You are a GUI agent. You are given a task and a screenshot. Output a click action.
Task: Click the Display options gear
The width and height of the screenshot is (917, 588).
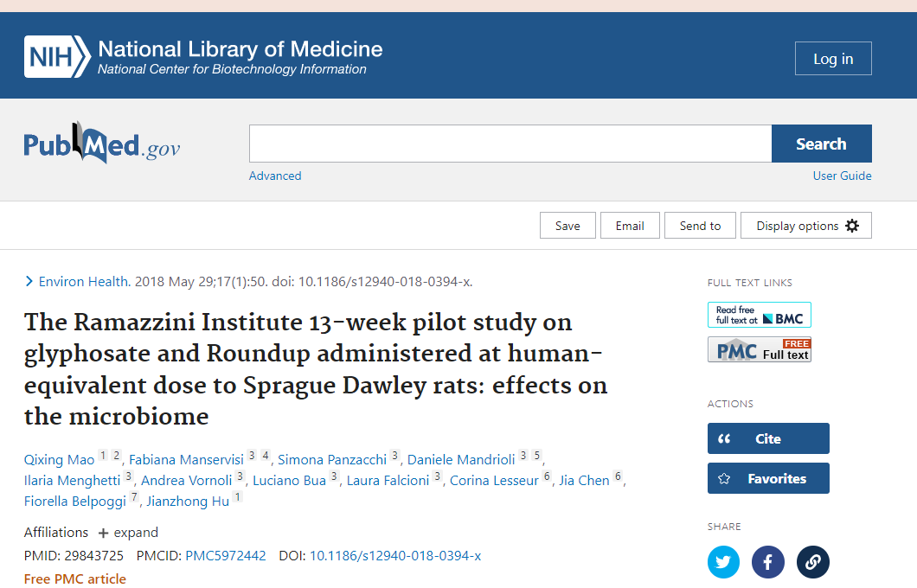[x=852, y=226]
